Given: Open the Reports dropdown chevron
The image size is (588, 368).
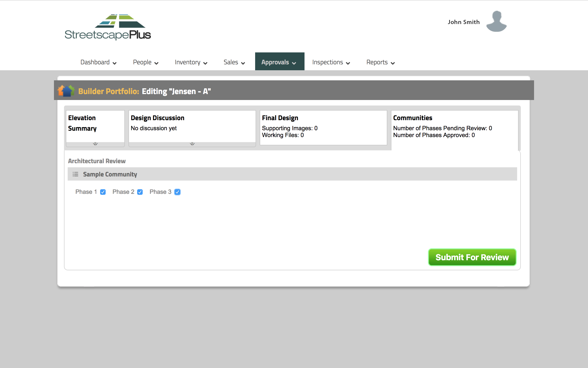Looking at the screenshot, I should (x=393, y=63).
